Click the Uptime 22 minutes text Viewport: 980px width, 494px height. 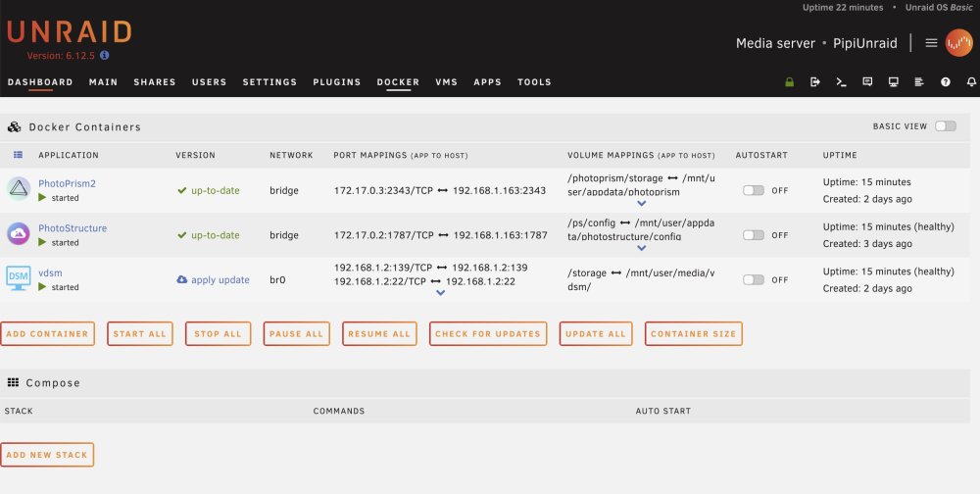[843, 8]
